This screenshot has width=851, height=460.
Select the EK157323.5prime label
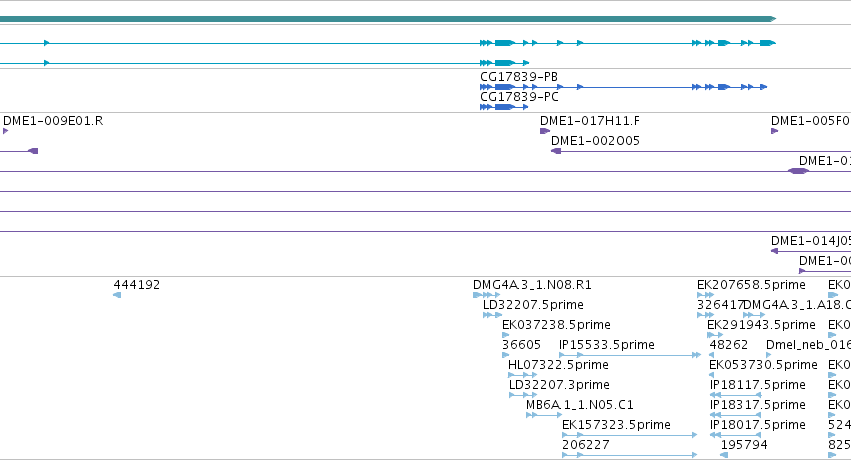[x=617, y=425]
